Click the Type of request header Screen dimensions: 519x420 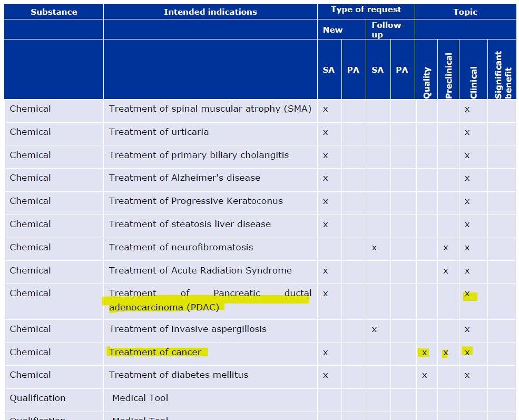point(366,10)
